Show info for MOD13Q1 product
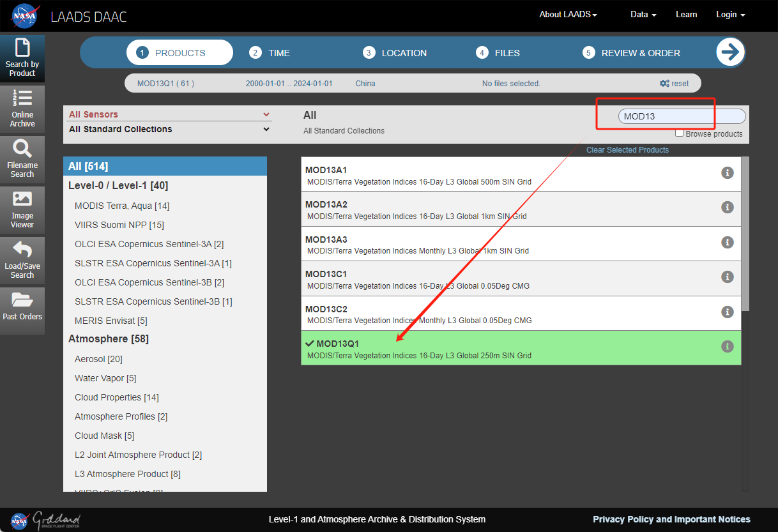The width and height of the screenshot is (778, 532). pyautogui.click(x=727, y=346)
